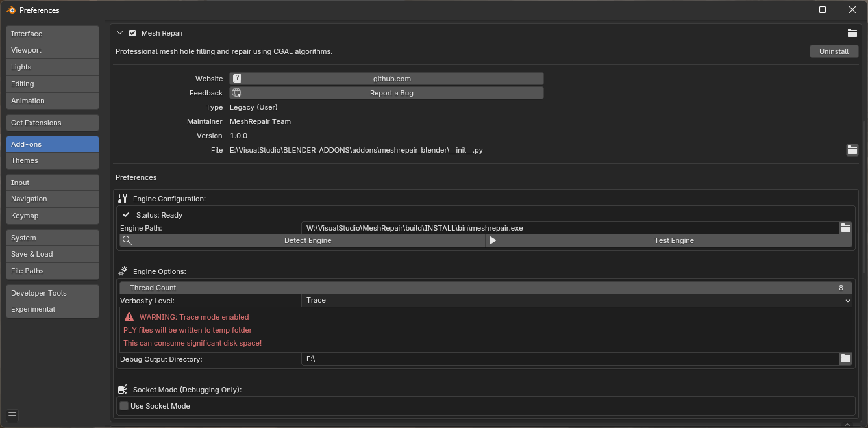This screenshot has height=428, width=868.
Task: Switch to the Themes section
Action: (x=52, y=160)
